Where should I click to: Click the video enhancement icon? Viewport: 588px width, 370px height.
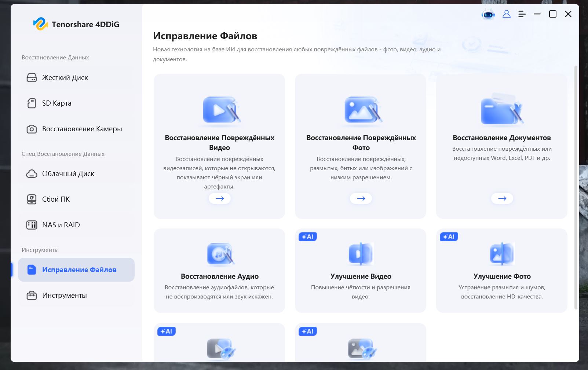(x=361, y=254)
